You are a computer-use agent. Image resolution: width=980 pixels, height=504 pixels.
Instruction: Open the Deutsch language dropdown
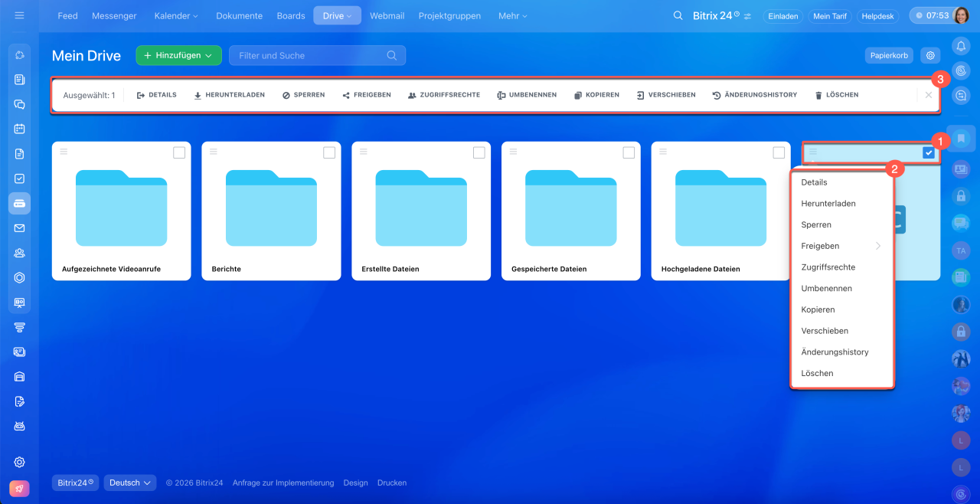tap(129, 483)
